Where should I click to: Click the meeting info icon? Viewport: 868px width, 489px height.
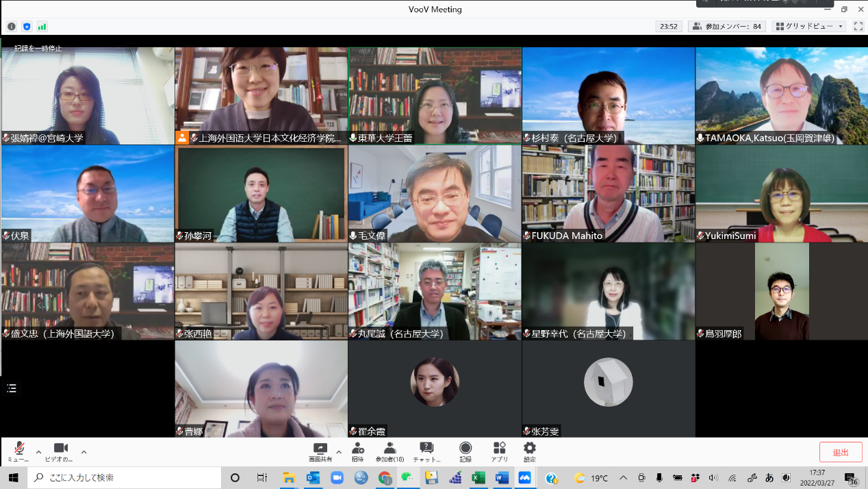12,27
